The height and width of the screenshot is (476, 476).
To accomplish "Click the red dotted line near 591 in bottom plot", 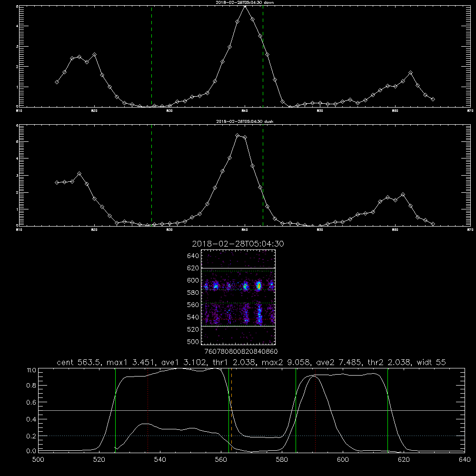I will tap(316, 410).
